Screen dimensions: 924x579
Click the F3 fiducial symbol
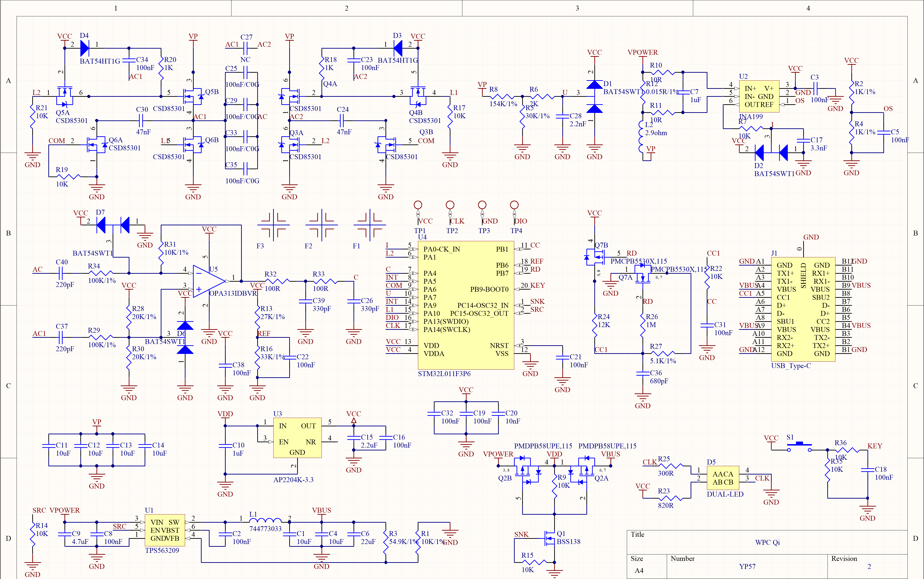(x=273, y=225)
